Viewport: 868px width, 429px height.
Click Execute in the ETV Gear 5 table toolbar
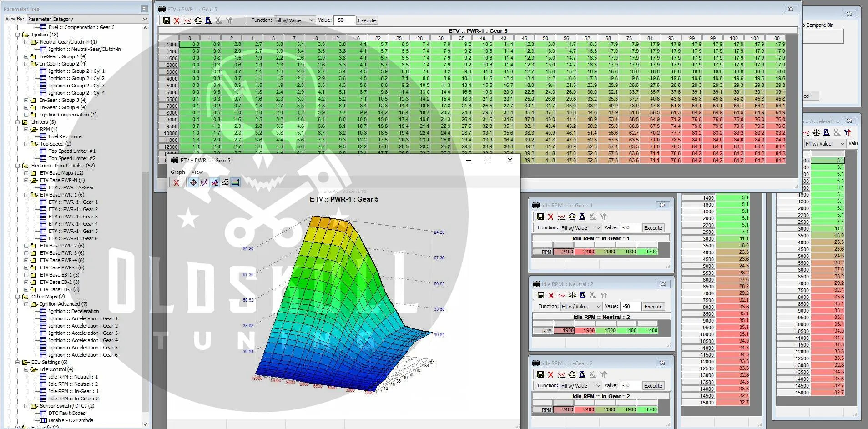(x=367, y=20)
